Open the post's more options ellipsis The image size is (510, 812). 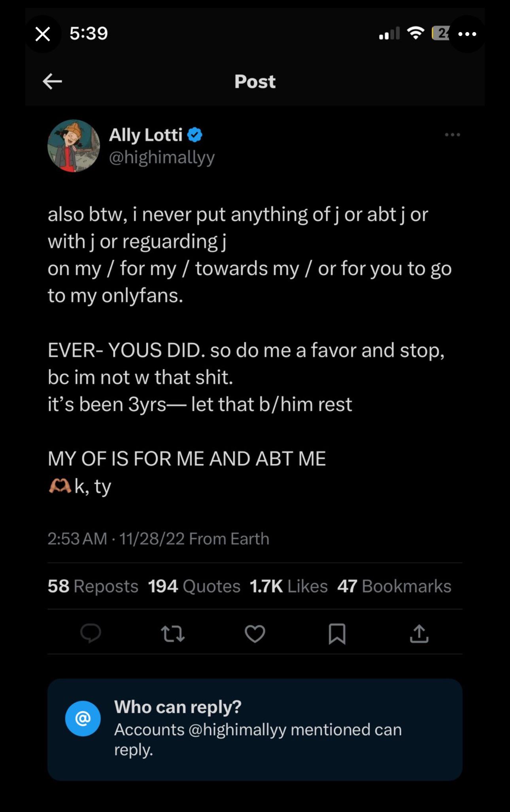pos(452,135)
